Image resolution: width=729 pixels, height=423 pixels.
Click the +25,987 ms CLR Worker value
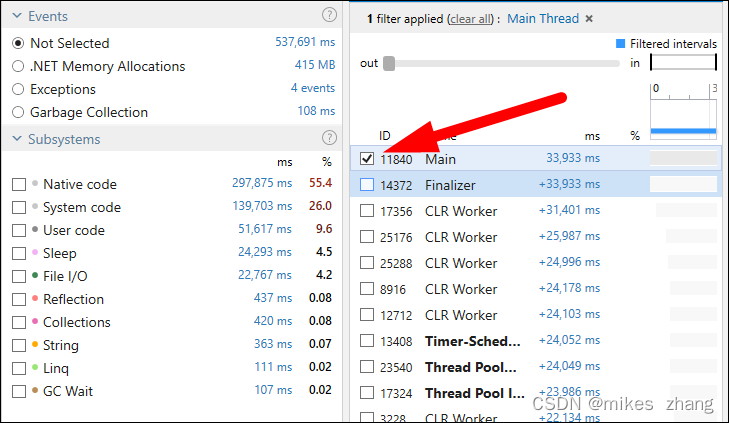point(570,236)
